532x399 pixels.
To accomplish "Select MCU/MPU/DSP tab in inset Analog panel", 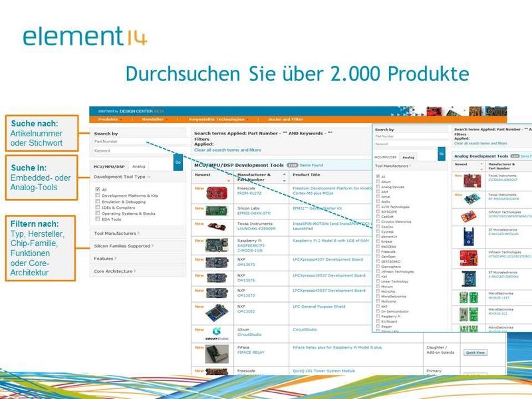I will 385,158.
